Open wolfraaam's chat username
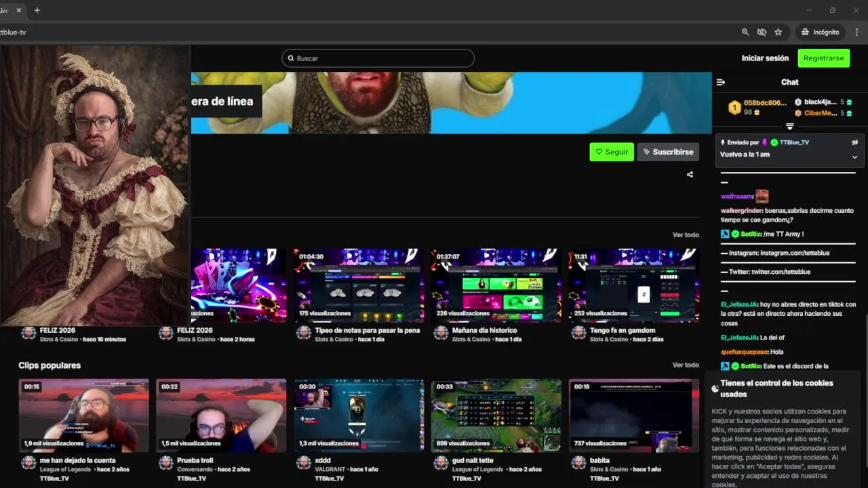 736,197
